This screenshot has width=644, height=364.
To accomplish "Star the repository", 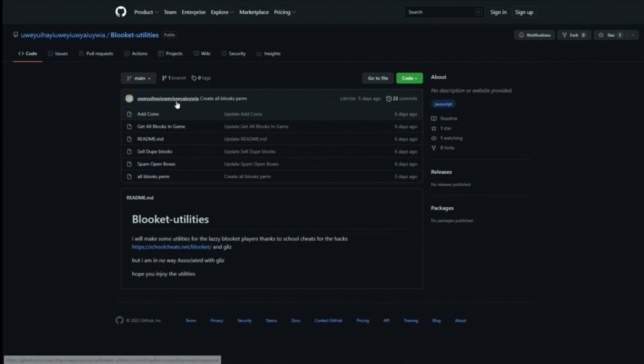I will [610, 35].
